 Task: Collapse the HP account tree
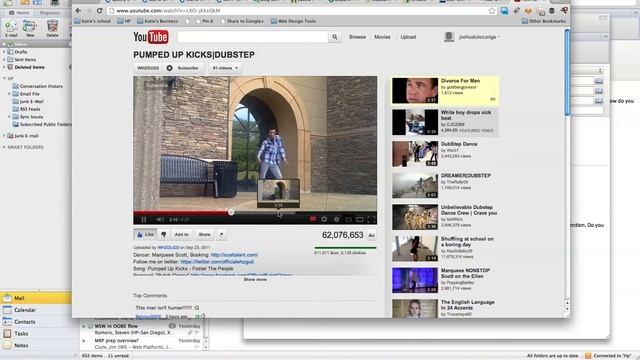click(x=4, y=78)
